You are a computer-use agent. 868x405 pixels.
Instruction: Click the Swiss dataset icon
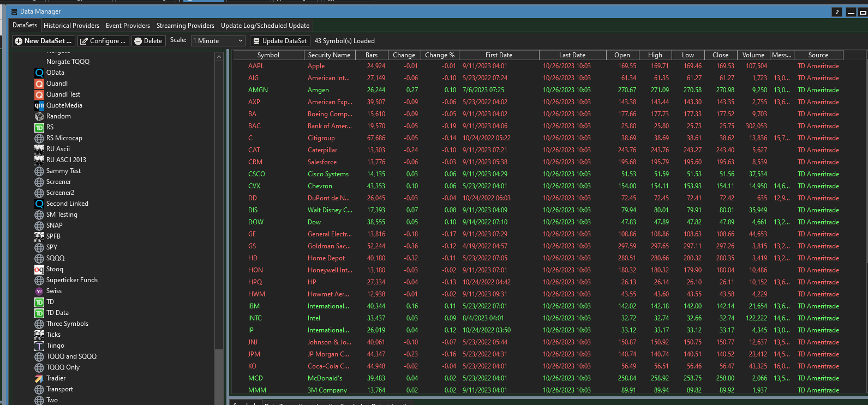pos(39,291)
